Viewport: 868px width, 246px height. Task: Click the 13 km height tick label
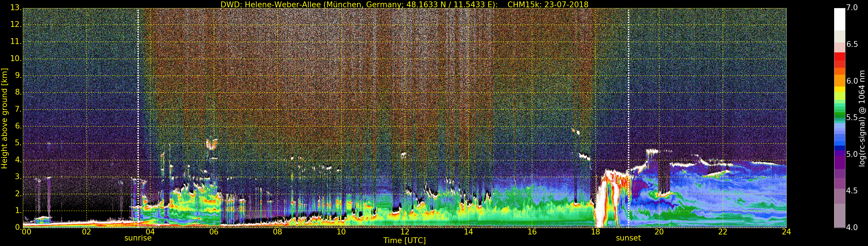(16, 8)
